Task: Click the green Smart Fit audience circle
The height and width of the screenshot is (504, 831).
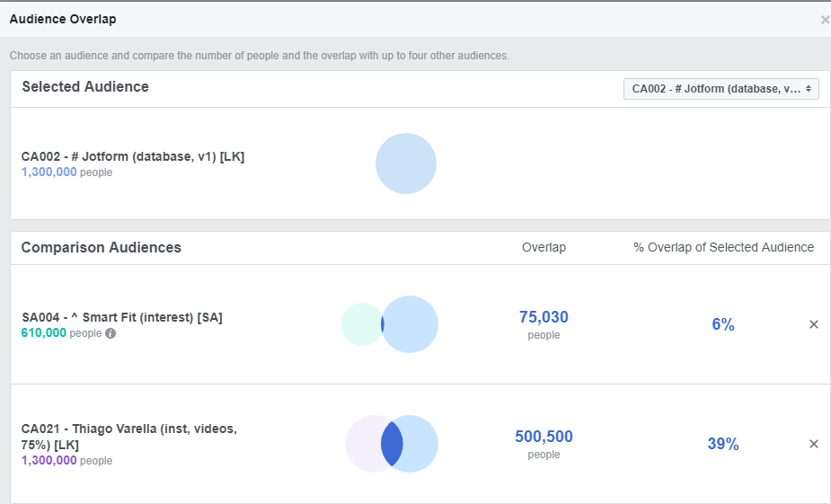Action: pyautogui.click(x=358, y=324)
